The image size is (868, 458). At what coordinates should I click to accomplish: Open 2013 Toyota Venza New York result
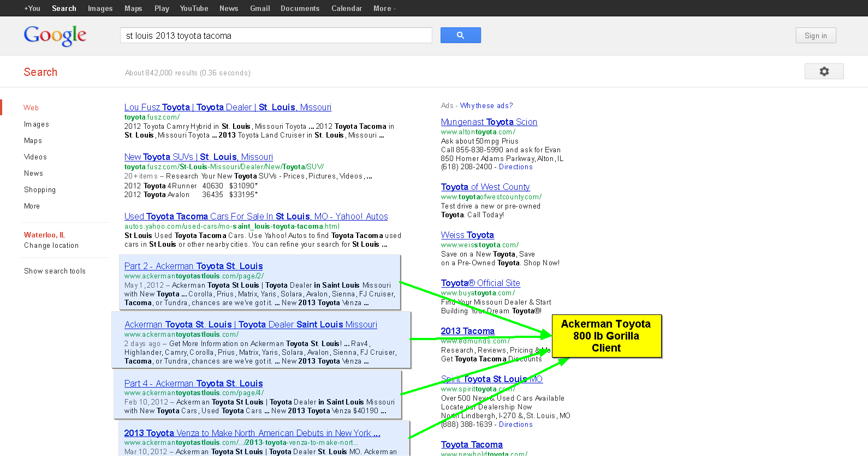pos(252,433)
